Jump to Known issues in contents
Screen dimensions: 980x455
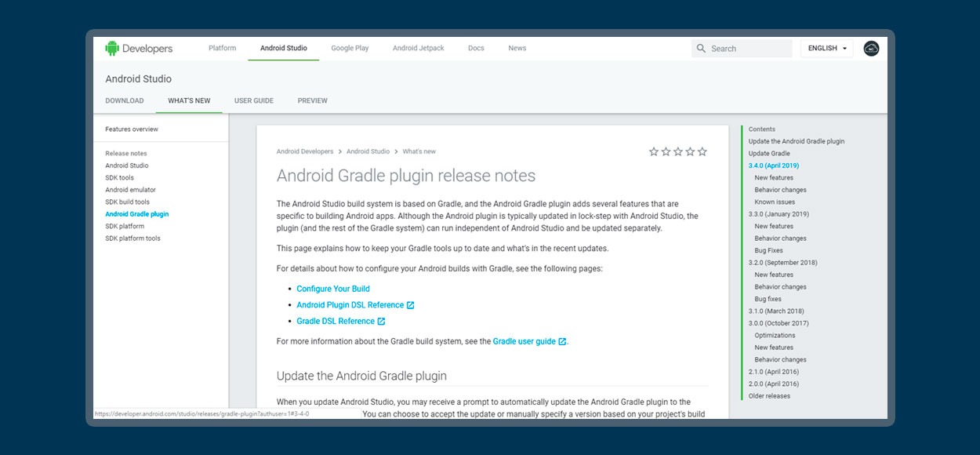coord(775,202)
